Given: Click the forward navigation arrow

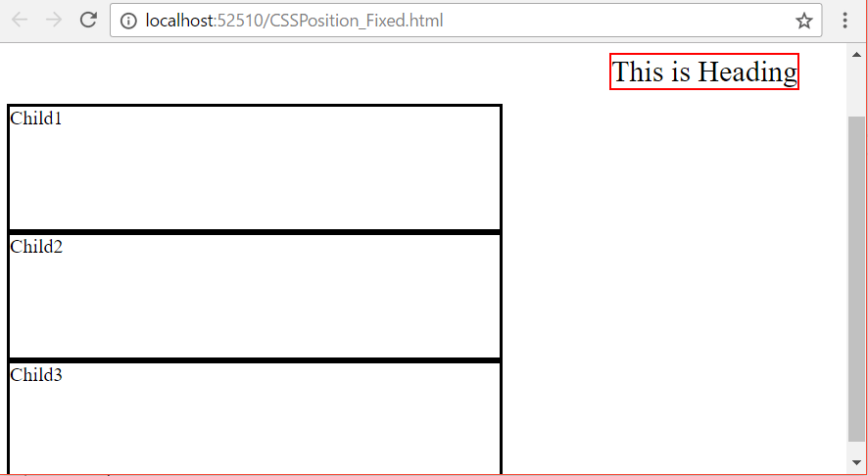Looking at the screenshot, I should coord(54,21).
